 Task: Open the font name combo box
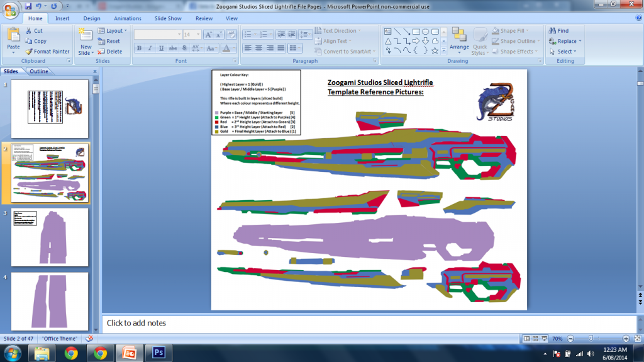[x=158, y=35]
